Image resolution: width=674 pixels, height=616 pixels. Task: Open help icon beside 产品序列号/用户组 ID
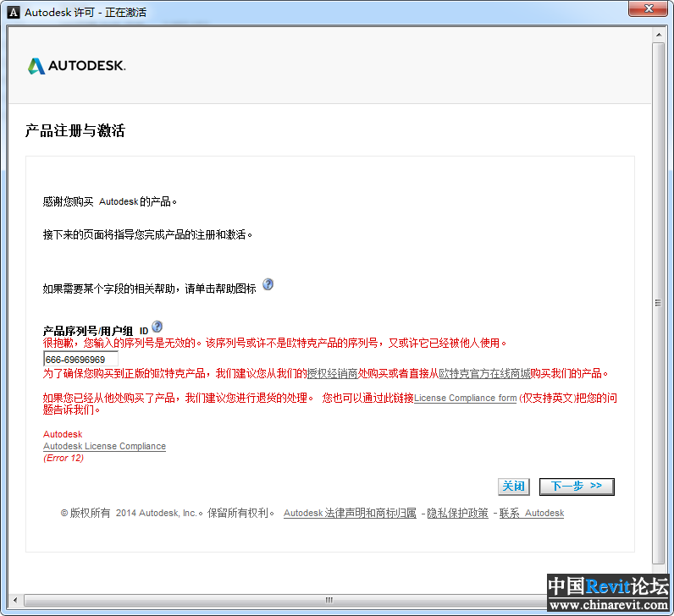(157, 327)
